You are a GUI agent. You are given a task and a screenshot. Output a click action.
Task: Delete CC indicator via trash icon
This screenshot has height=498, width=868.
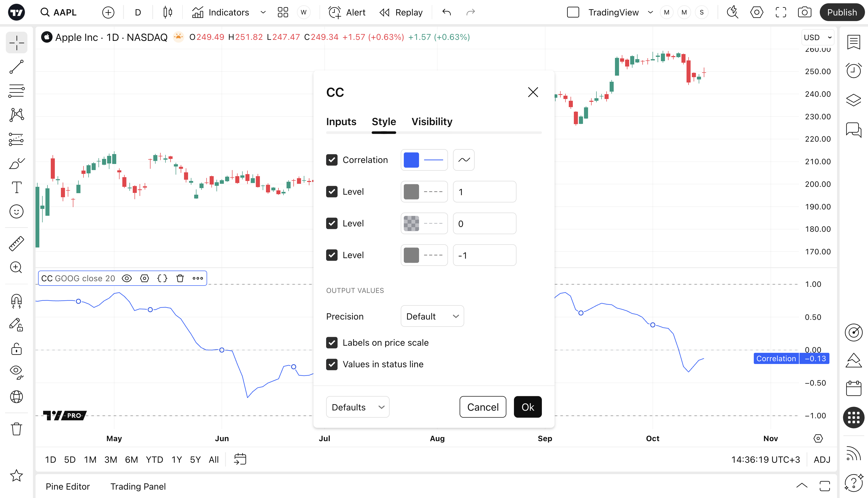(x=180, y=278)
